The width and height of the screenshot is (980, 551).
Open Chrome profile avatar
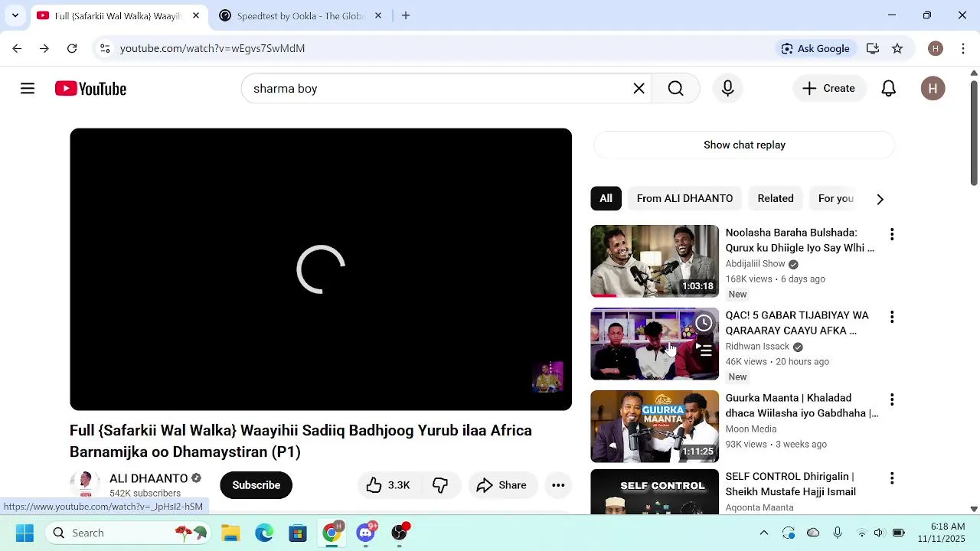pyautogui.click(x=936, y=48)
